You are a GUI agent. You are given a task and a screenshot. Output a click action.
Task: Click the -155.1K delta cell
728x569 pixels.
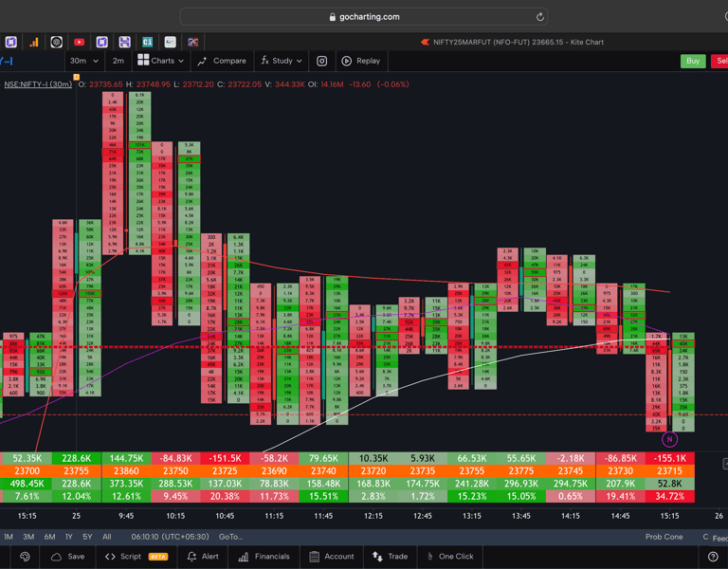[x=670, y=458]
